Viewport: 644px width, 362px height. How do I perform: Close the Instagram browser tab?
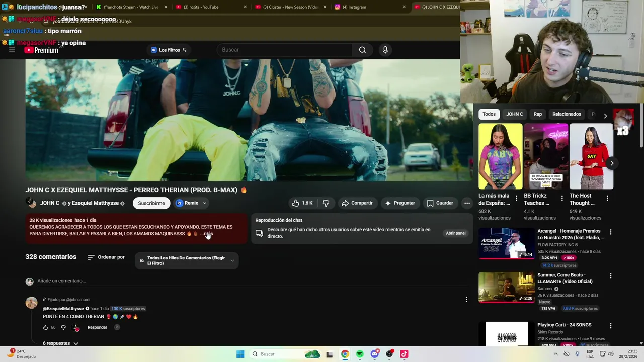point(404,7)
